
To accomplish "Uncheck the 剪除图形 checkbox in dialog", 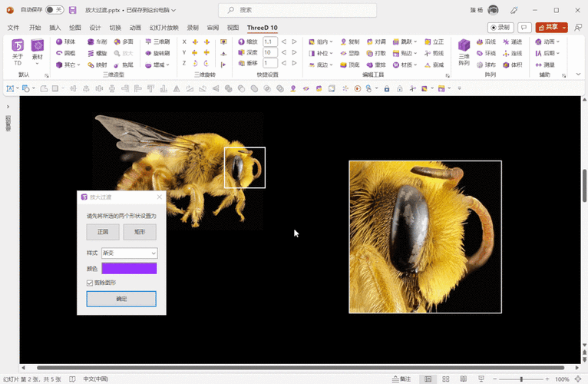I will (91, 283).
